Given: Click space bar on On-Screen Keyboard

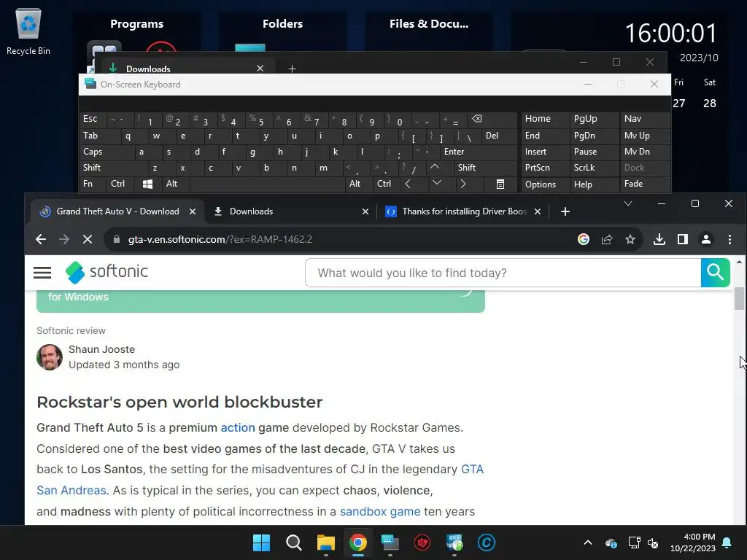Looking at the screenshot, I should (267, 184).
